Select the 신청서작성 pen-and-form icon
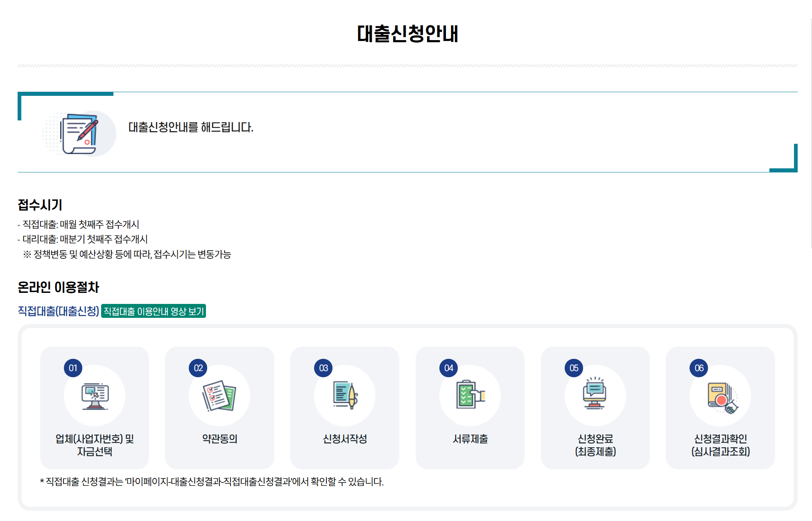The height and width of the screenshot is (521, 812). (345, 395)
